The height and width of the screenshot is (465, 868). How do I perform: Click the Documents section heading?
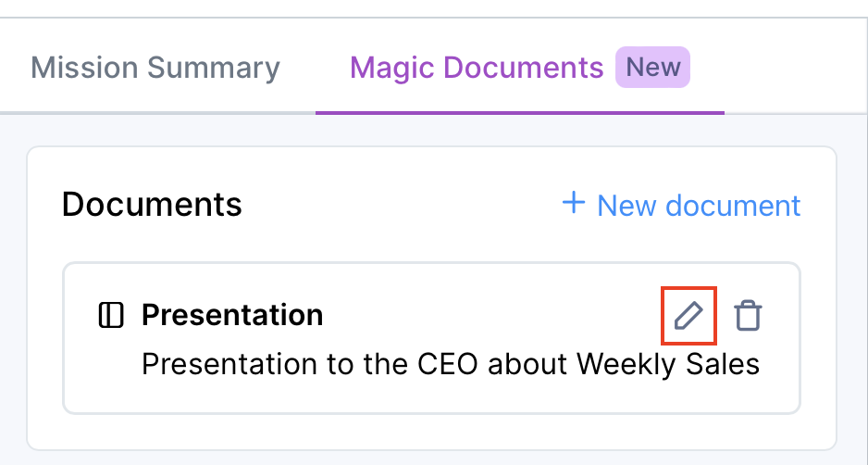click(x=152, y=205)
